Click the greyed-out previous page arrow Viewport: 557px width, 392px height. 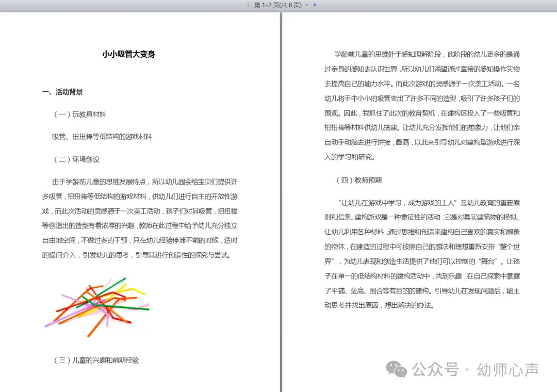click(x=248, y=5)
